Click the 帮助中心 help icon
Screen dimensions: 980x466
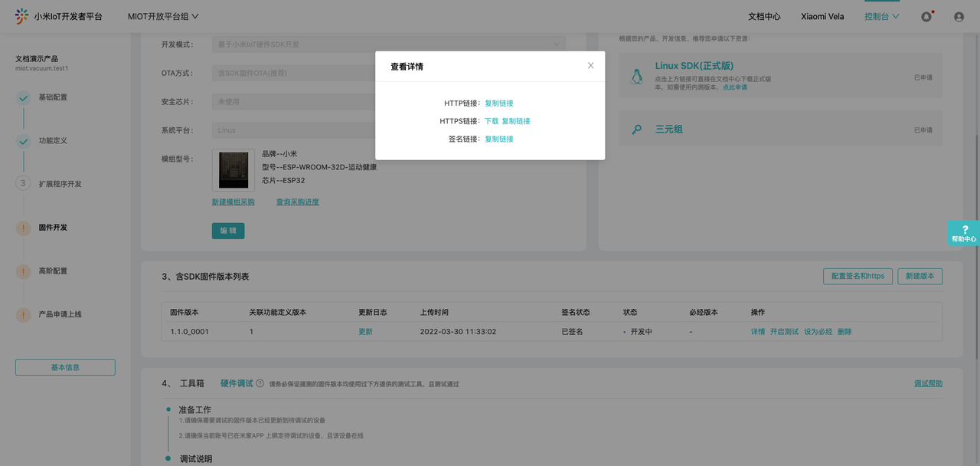point(963,233)
